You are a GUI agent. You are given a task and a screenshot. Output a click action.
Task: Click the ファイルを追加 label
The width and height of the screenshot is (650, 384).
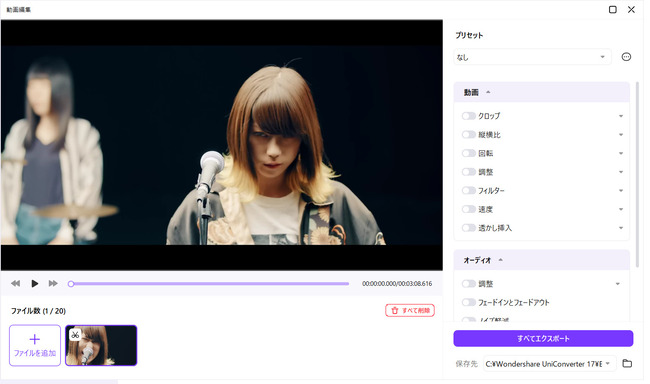(35, 353)
